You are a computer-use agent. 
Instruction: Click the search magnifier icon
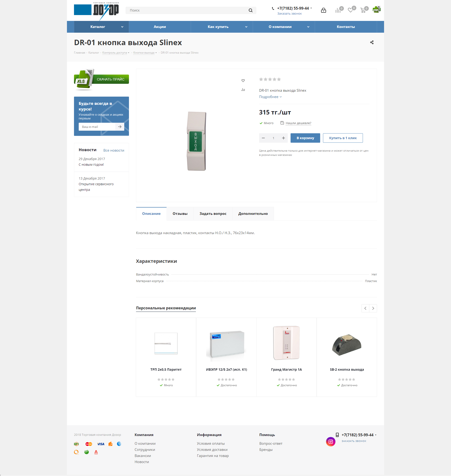[x=250, y=10]
